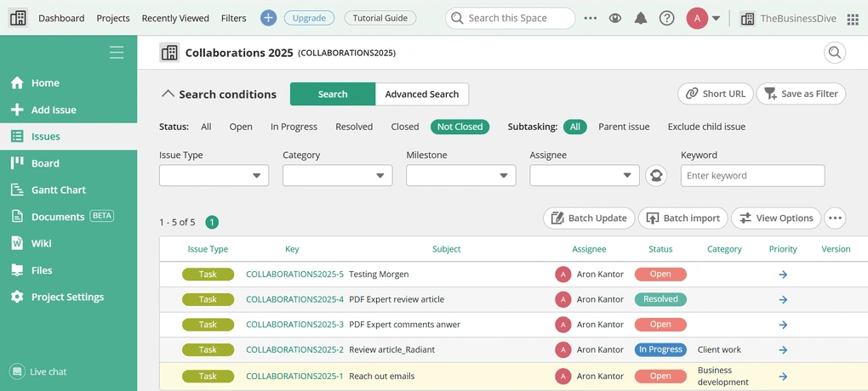Open the Issue Type dropdown
Viewport: 868px width, 391px height.
tap(214, 175)
